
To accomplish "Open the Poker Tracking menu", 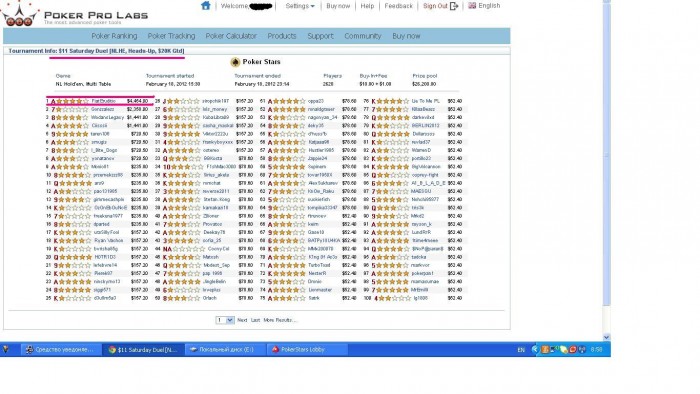I will click(x=171, y=36).
